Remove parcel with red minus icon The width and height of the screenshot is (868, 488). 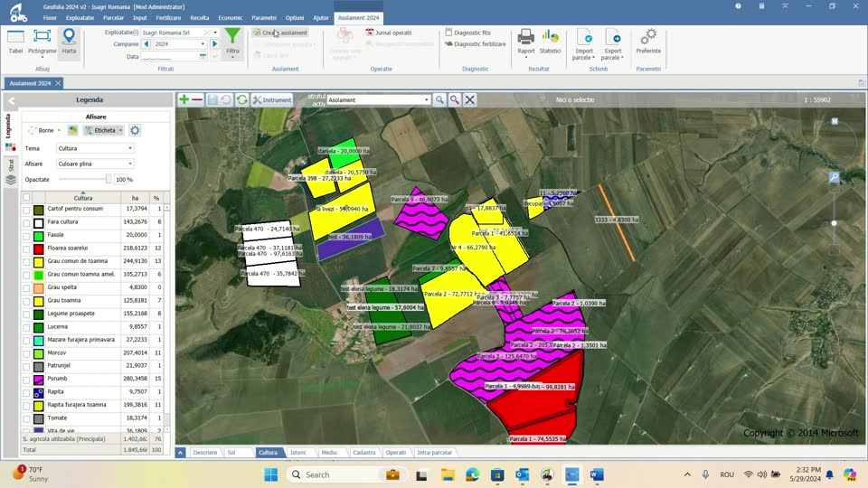tap(197, 99)
